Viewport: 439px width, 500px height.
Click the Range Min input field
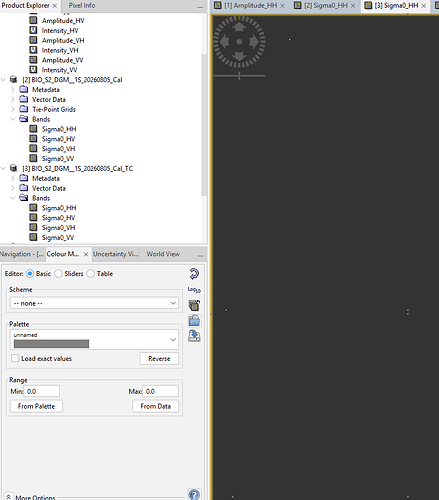coord(42,391)
